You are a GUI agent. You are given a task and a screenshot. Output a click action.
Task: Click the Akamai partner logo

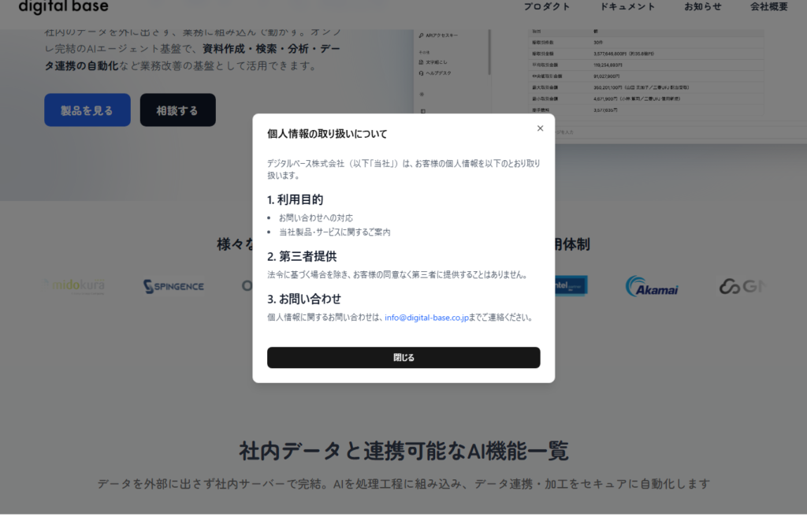pyautogui.click(x=652, y=286)
